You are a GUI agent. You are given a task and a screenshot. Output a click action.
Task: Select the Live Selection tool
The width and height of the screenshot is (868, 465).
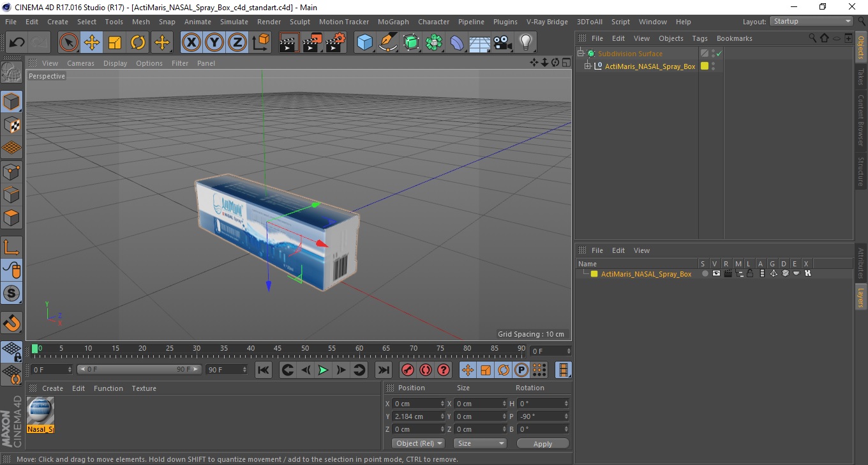tap(69, 43)
